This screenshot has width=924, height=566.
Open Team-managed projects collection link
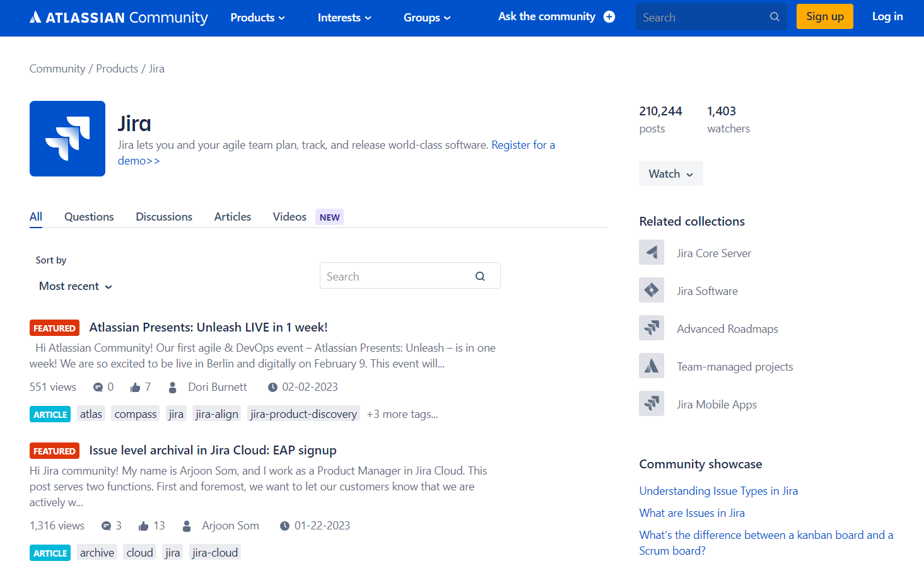point(735,367)
